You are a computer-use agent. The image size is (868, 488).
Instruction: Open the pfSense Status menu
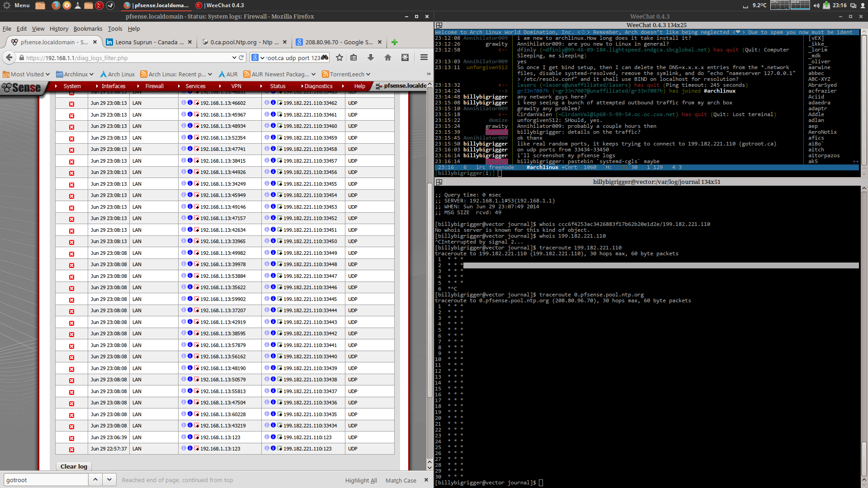coord(278,86)
